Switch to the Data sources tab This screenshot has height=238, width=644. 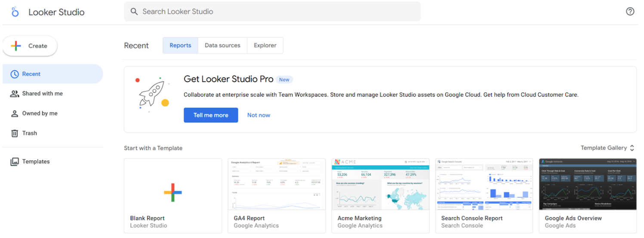click(x=222, y=46)
